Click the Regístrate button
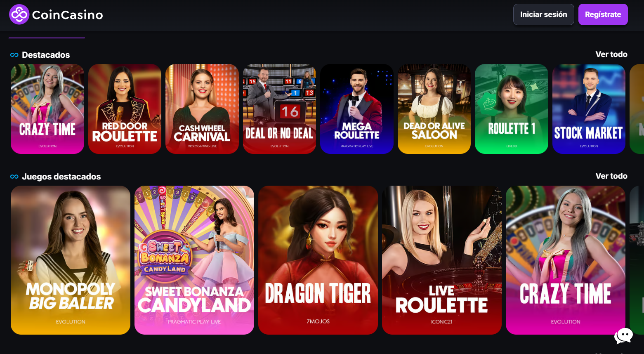 603,14
